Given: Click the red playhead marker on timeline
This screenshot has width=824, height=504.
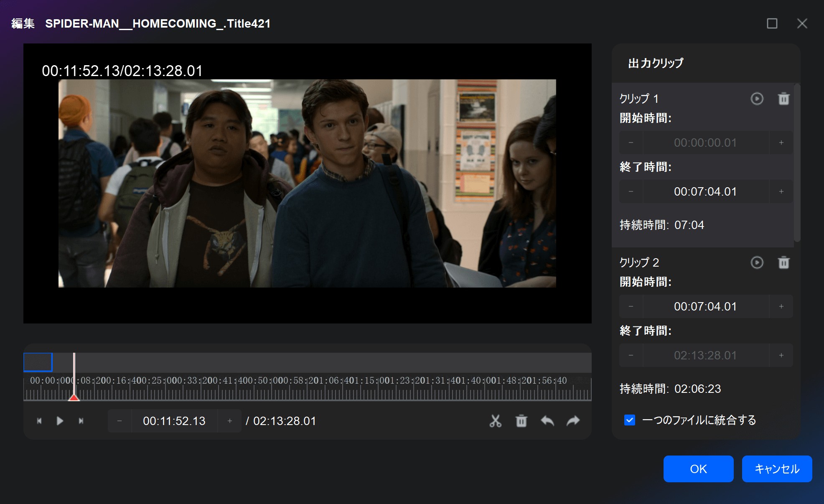Looking at the screenshot, I should click(x=74, y=397).
